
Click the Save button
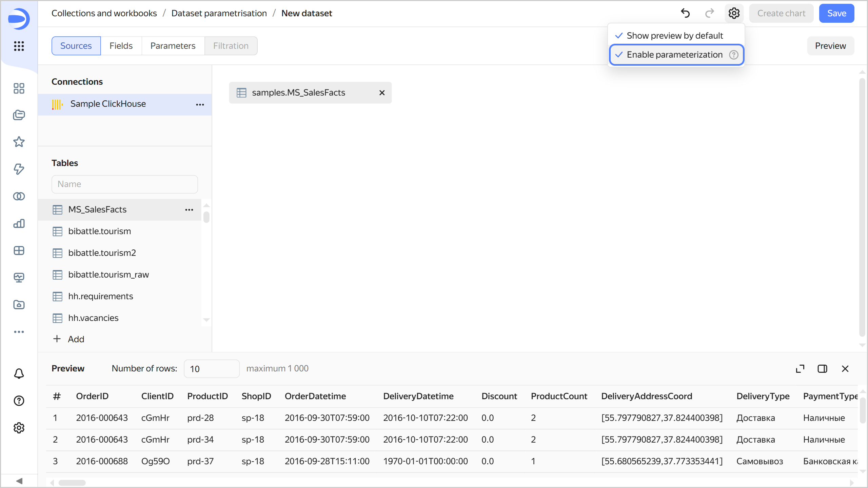[836, 13]
